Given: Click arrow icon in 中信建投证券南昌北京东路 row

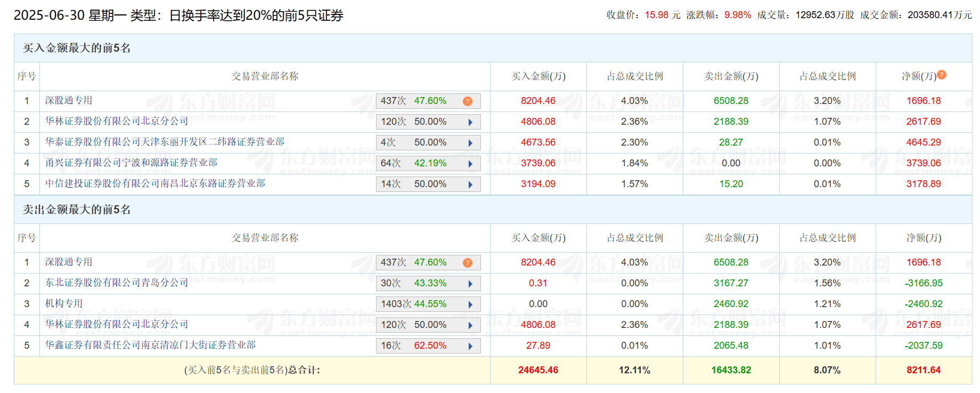Looking at the screenshot, I should 470,185.
